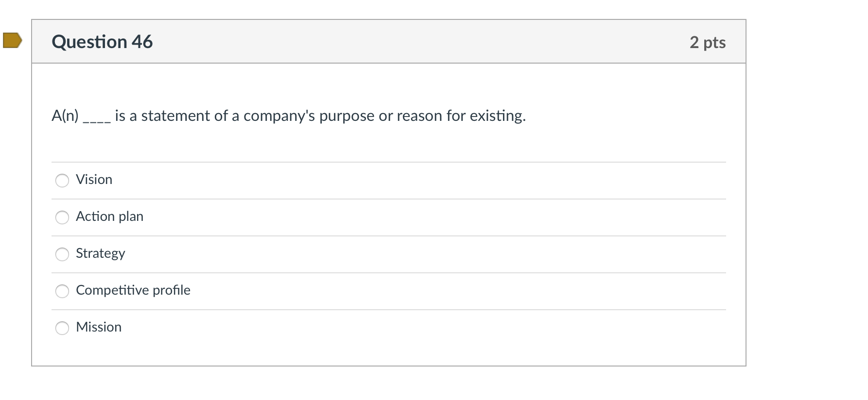Click the A(n) text starting the question

[x=65, y=116]
